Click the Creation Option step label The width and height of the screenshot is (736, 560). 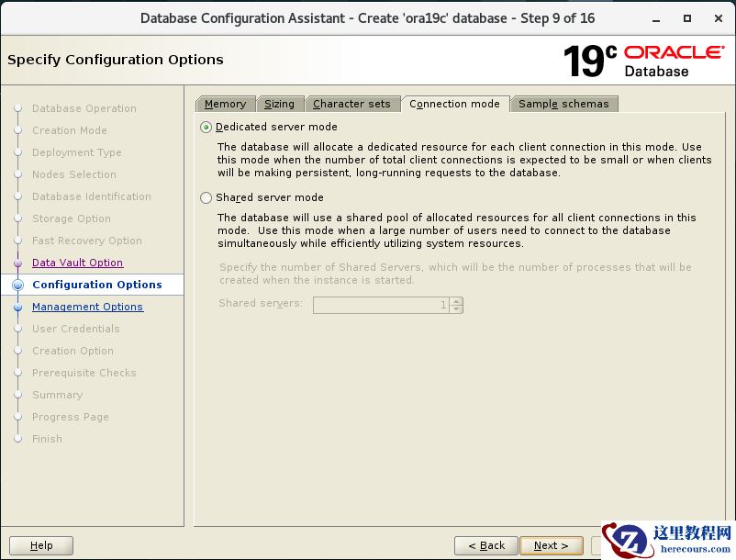coord(72,351)
